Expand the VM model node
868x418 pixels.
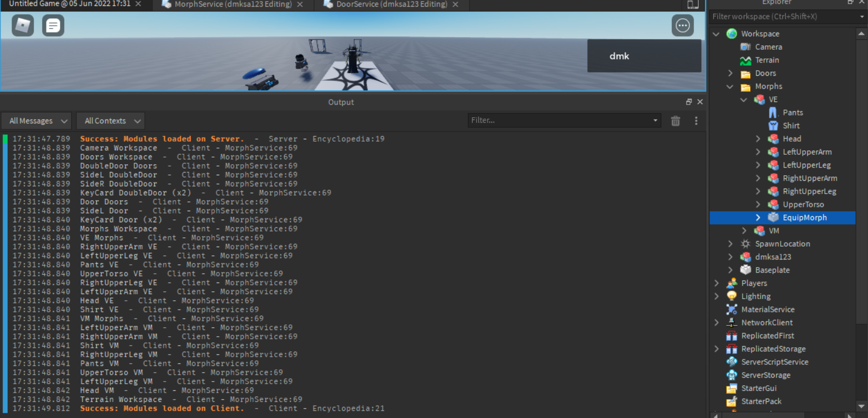tap(744, 231)
